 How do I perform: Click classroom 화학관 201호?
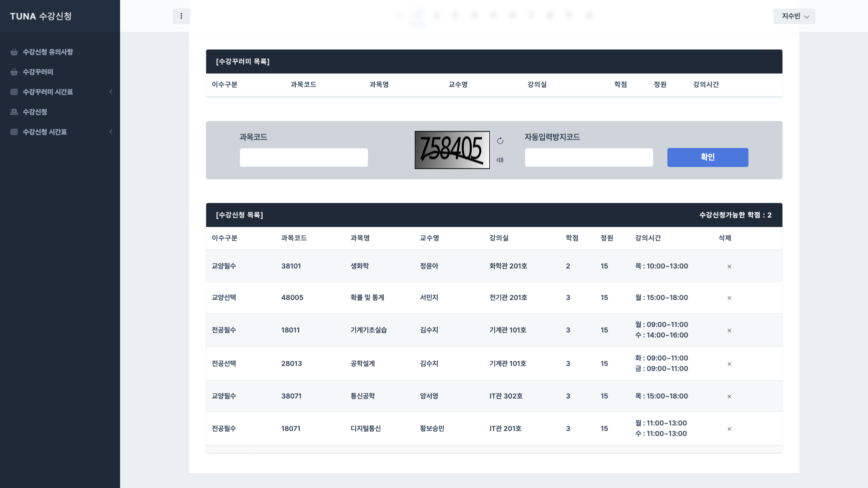click(x=508, y=266)
